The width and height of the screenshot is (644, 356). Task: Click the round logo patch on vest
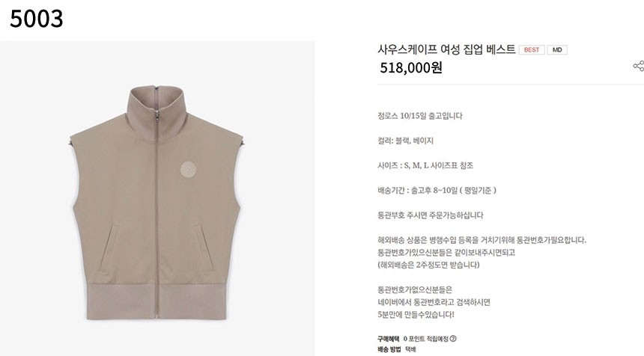point(189,169)
